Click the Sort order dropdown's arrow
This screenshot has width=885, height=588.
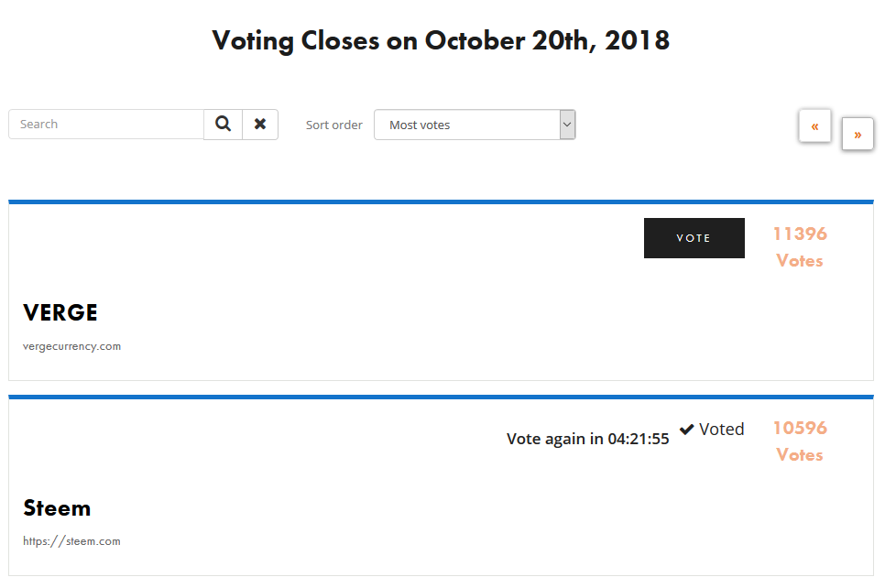pyautogui.click(x=567, y=125)
